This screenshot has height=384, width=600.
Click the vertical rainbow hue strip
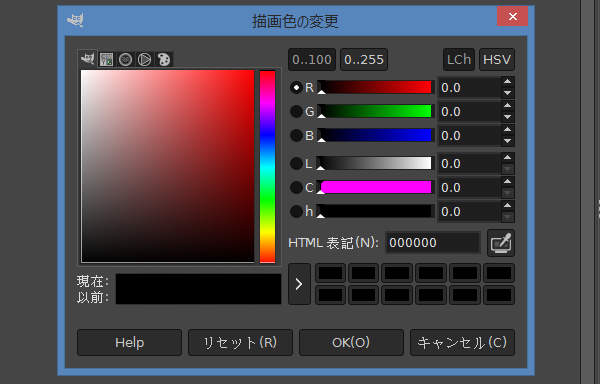[267, 166]
